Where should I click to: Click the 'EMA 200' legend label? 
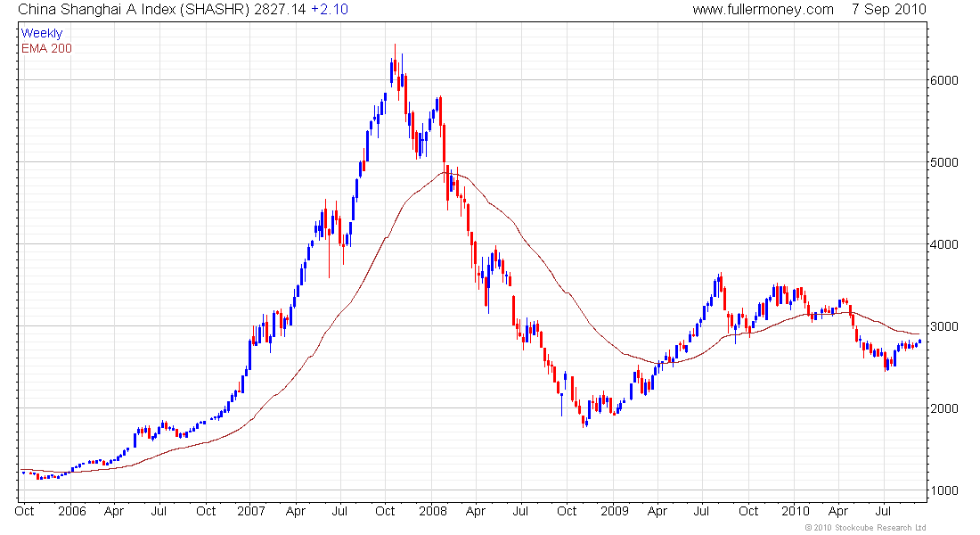coord(46,49)
